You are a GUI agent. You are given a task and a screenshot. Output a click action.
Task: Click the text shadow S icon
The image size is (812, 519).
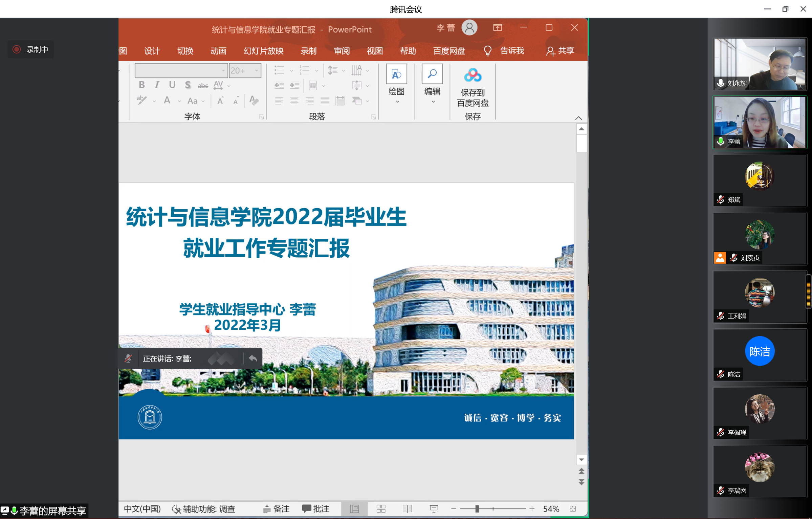pyautogui.click(x=188, y=85)
